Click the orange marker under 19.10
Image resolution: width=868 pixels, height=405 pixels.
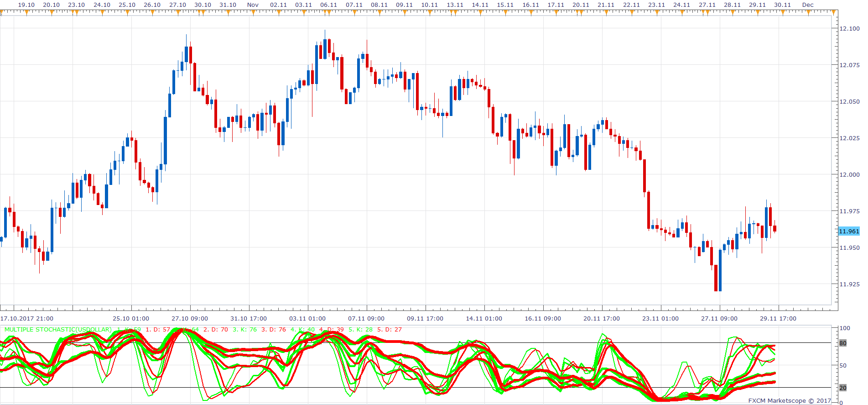(x=26, y=12)
